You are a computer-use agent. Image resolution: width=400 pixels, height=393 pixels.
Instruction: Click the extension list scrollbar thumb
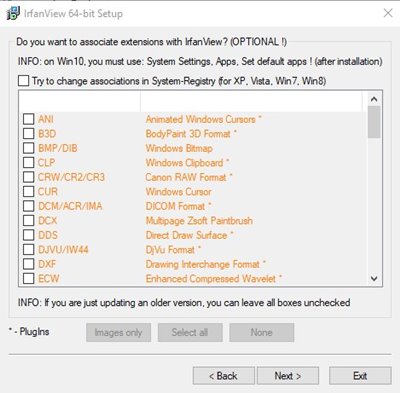(374, 122)
